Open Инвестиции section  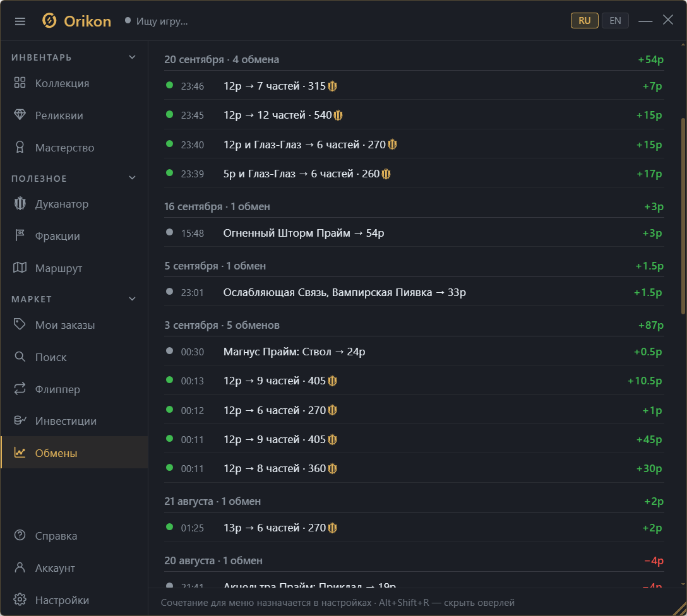[x=75, y=421]
